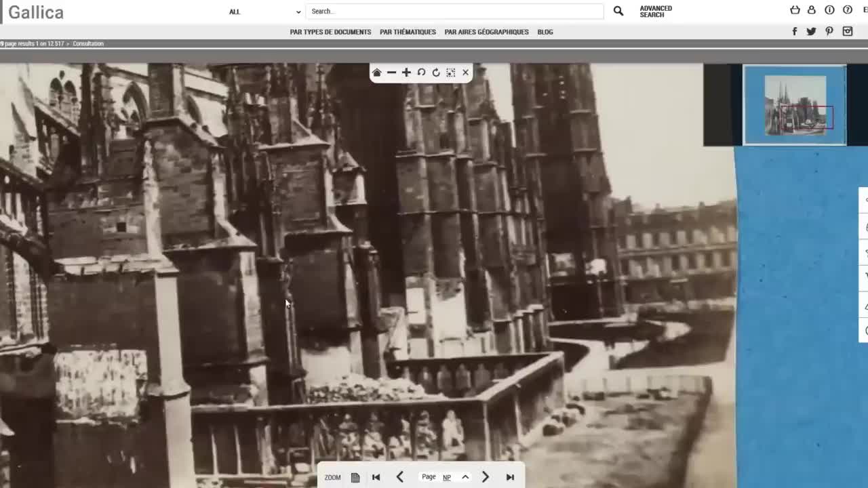Switch to single page display icon

pyautogui.click(x=355, y=477)
